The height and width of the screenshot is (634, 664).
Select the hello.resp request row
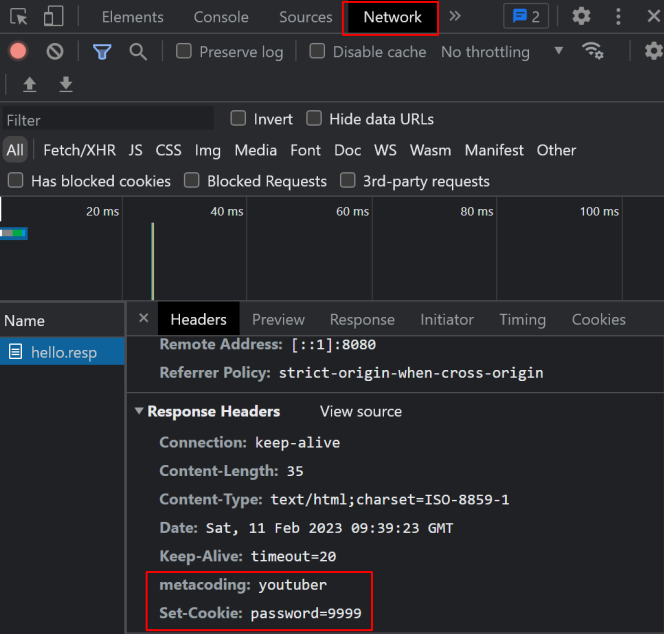[x=62, y=352]
